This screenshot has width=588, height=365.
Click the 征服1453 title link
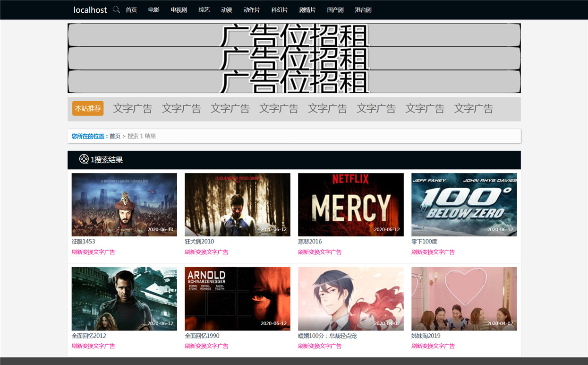pos(83,242)
